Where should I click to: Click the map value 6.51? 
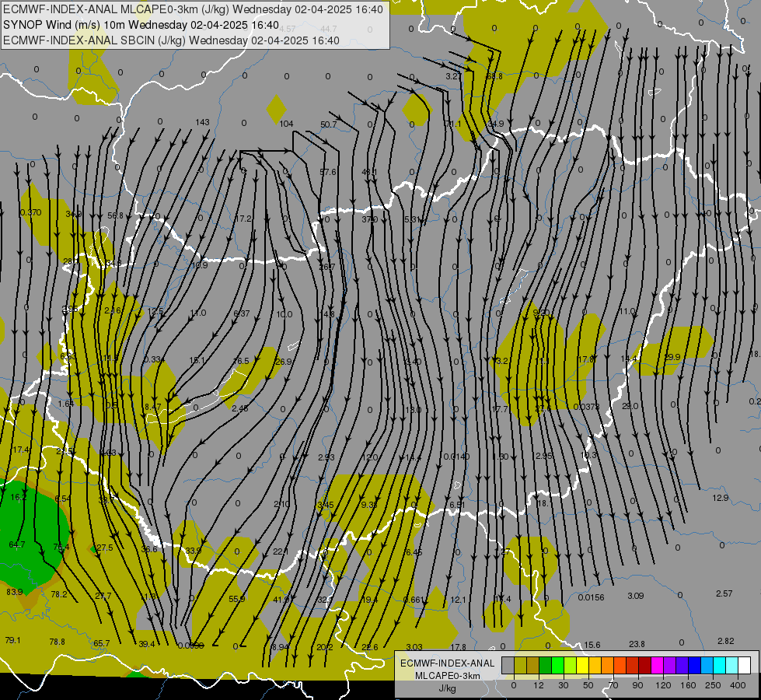(457, 505)
